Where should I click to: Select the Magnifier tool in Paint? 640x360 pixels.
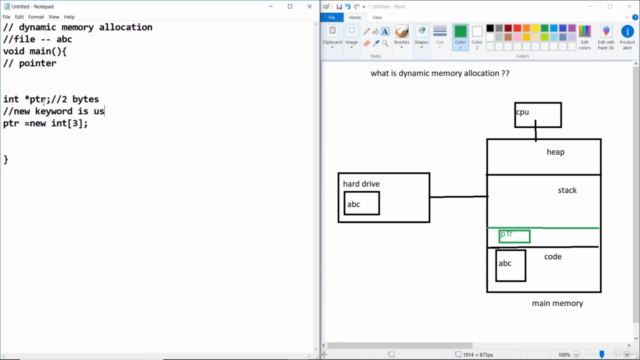coord(385,43)
